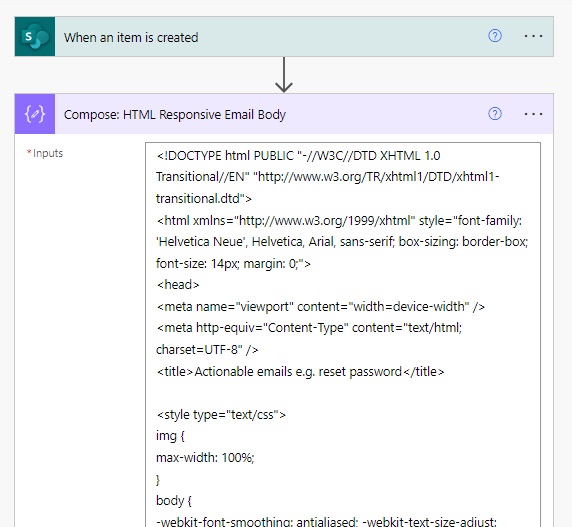The height and width of the screenshot is (527, 572).
Task: Click the title line about Actionable emails
Action: 301,372
